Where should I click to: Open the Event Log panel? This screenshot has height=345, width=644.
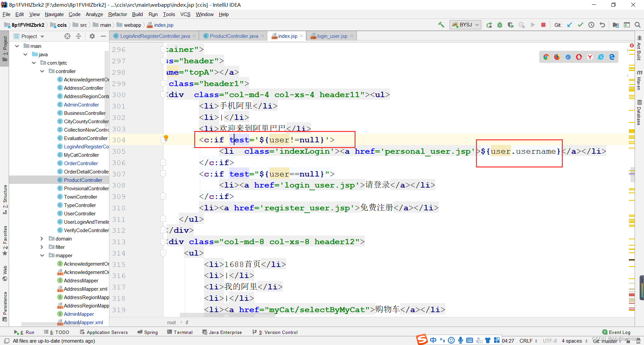[616, 332]
